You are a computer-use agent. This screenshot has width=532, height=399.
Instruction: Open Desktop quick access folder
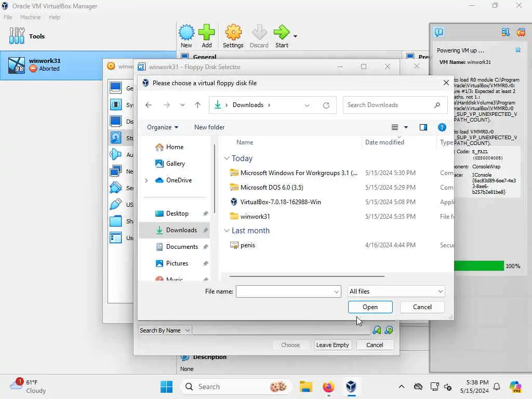pos(177,214)
